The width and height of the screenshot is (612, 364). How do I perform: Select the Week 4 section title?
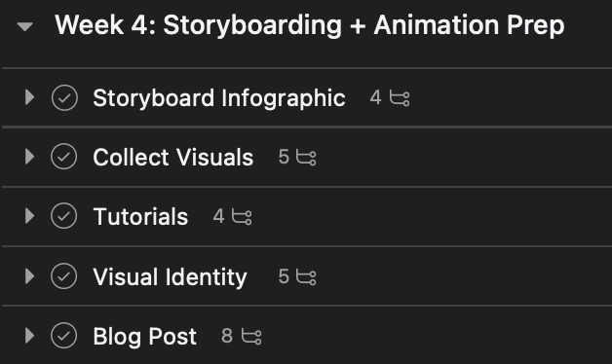[x=310, y=25]
